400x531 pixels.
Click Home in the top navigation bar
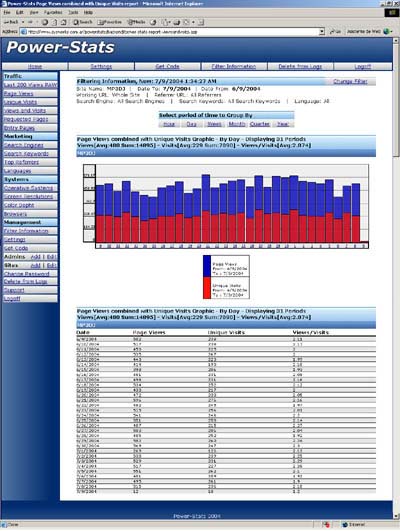point(35,66)
